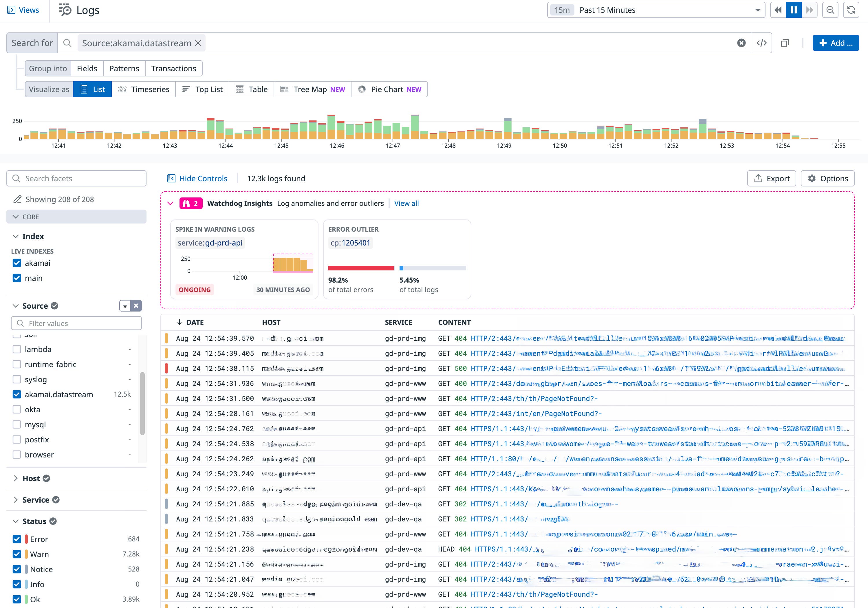Collapse the Watchdog Insights panel

click(171, 204)
